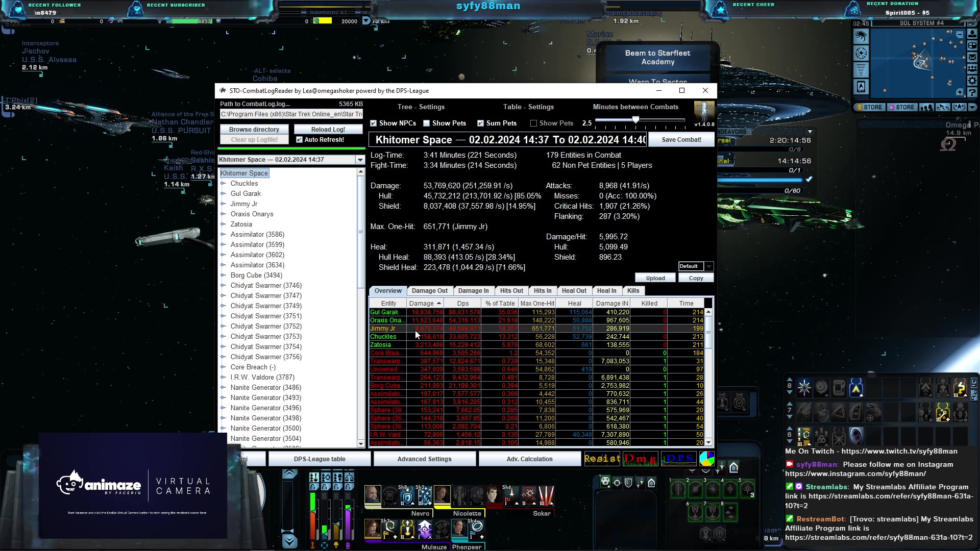980x551 pixels.
Task: Click the settings gear icon beside minimap
Action: point(972,80)
